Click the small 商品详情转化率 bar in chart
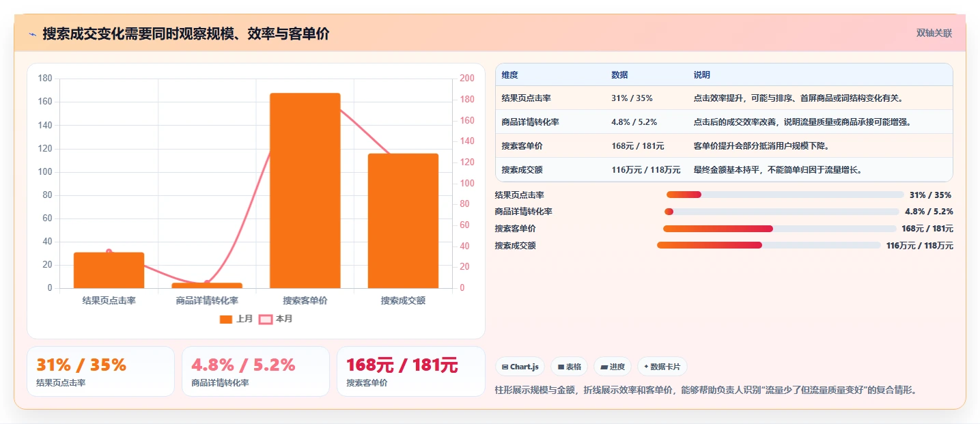The width and height of the screenshot is (980, 424). pyautogui.click(x=207, y=285)
